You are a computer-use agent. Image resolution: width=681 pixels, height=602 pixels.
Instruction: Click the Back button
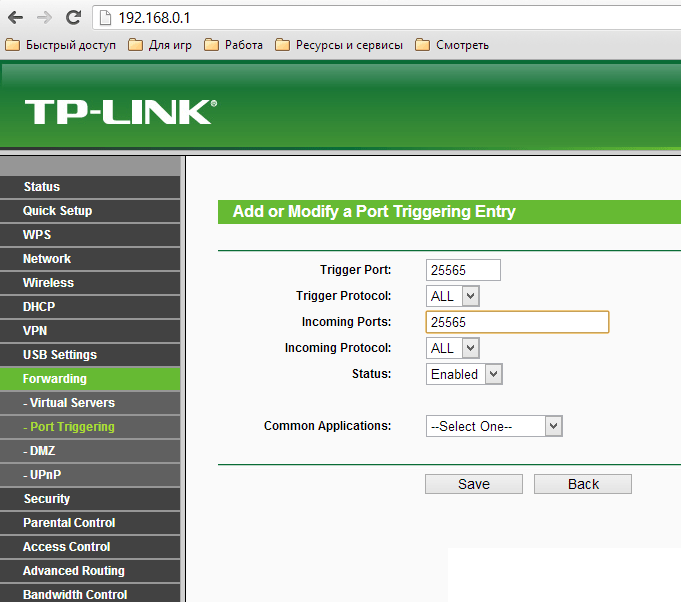[583, 484]
